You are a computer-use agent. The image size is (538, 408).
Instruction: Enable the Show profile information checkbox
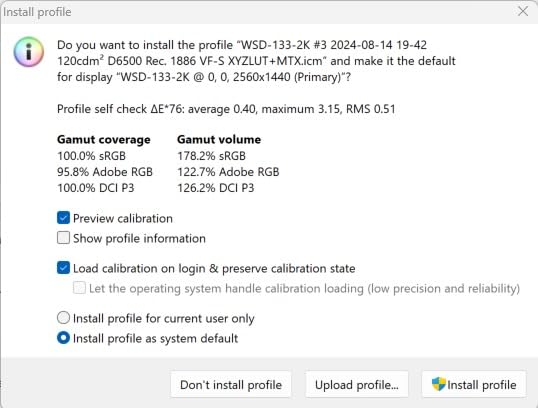coord(63,238)
